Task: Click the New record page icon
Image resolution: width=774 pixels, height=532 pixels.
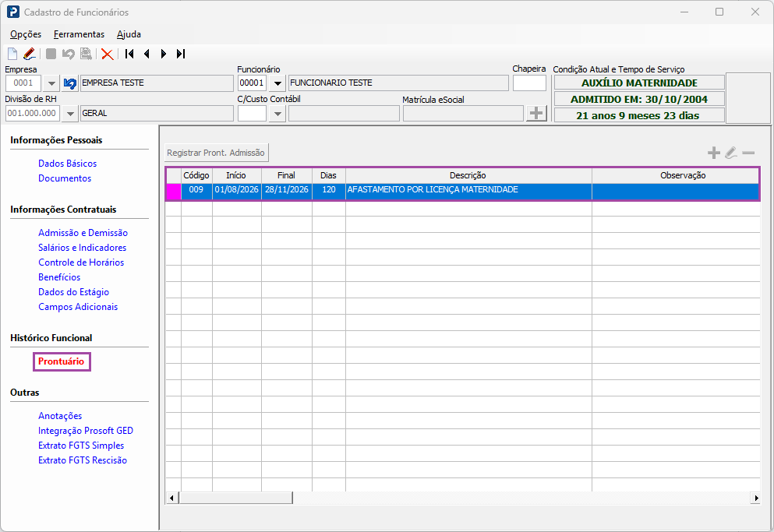Action: coord(12,54)
